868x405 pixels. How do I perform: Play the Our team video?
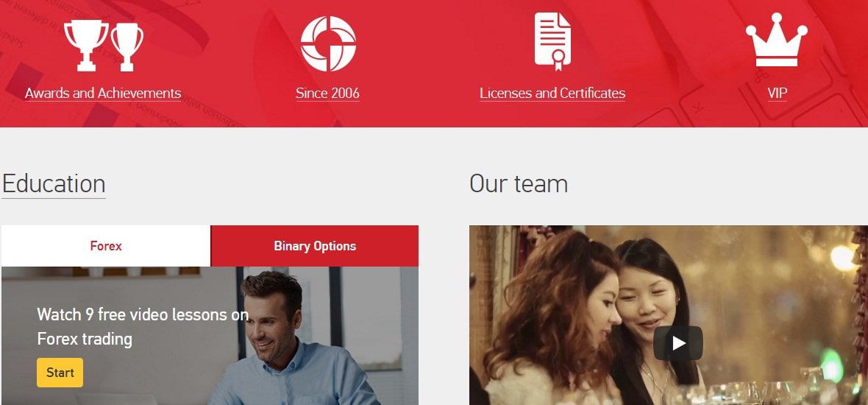pos(677,343)
